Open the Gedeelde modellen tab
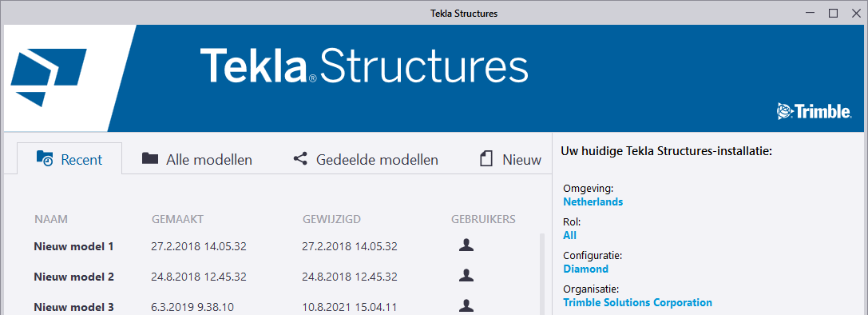This screenshot has height=315, width=868. pos(366,160)
